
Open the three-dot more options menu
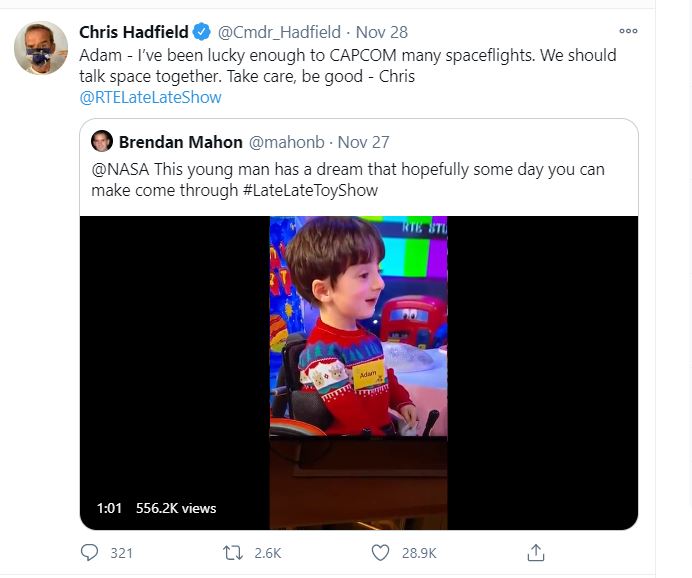coord(629,31)
